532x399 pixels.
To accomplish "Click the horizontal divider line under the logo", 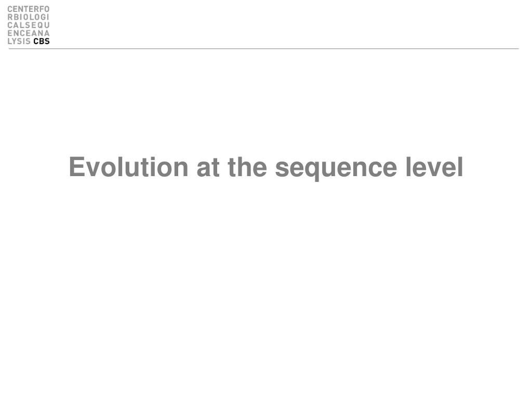I will [x=263, y=49].
